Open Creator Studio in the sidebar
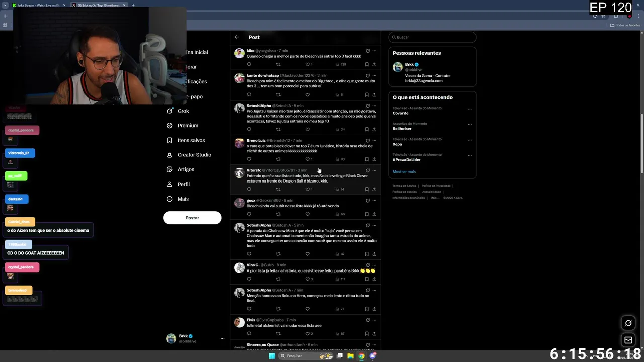Viewport: 644px width, 362px height. click(189, 155)
